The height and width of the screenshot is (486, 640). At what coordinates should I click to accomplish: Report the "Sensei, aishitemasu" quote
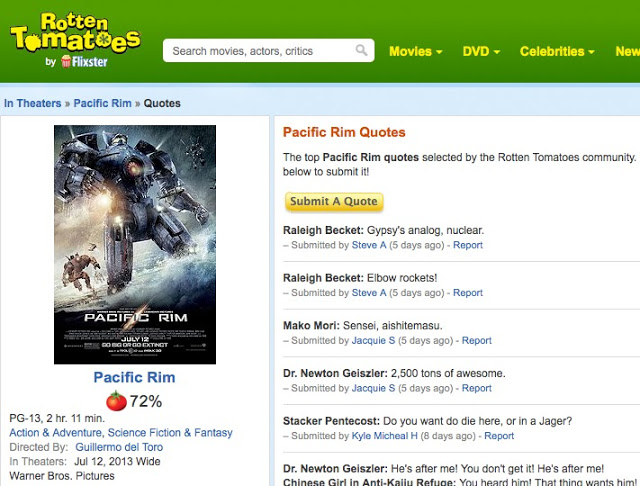[476, 341]
